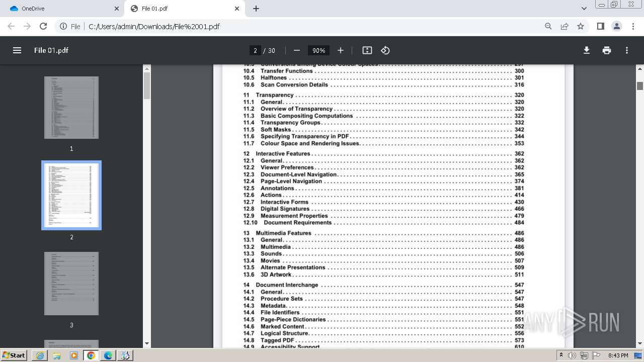
Task: Share this page icon
Action: [565, 26]
